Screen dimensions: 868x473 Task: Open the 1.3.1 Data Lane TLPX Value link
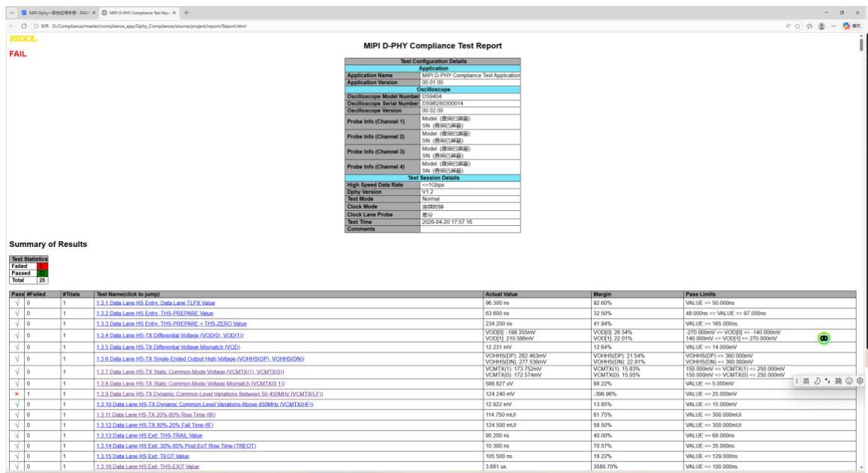pos(156,303)
